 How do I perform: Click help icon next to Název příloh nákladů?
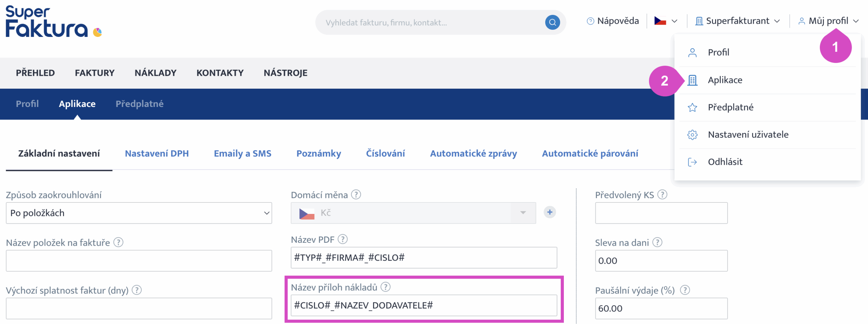pos(386,287)
